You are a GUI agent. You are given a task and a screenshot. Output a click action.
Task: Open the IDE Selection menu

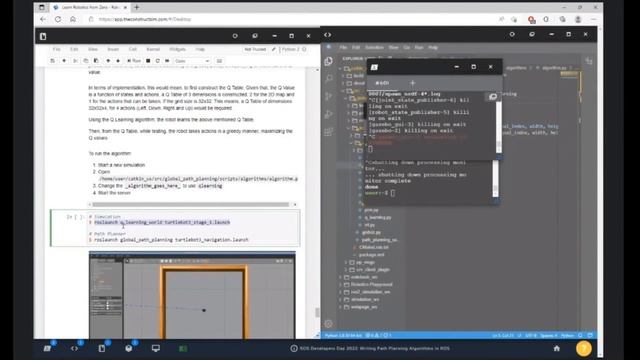374,47
